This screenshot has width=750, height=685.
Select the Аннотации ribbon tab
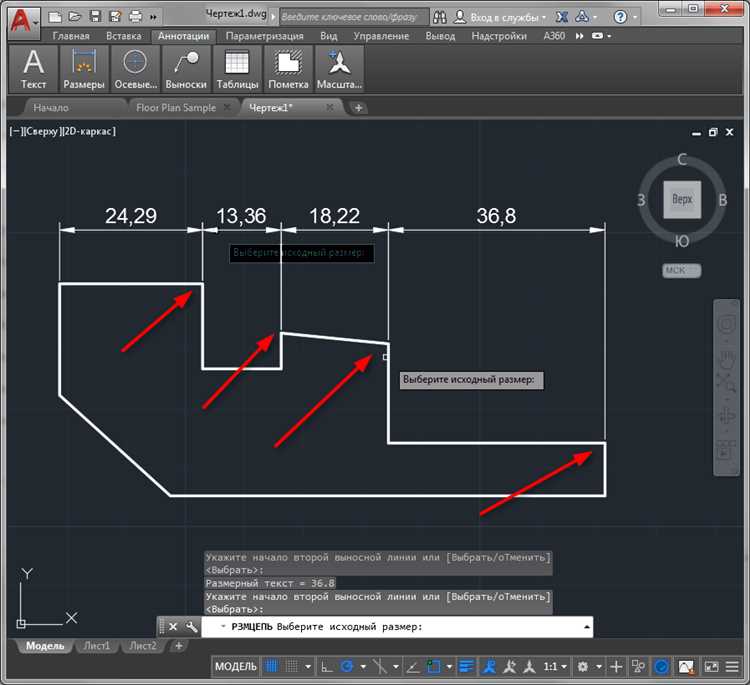184,36
